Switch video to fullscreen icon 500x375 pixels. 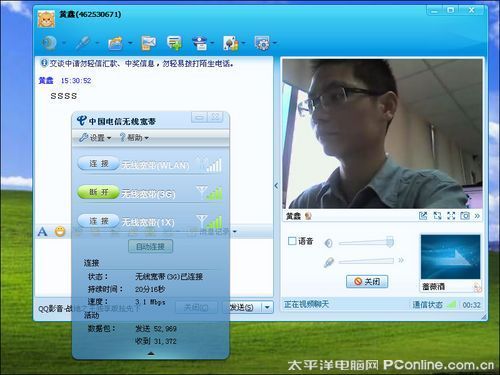tap(451, 216)
